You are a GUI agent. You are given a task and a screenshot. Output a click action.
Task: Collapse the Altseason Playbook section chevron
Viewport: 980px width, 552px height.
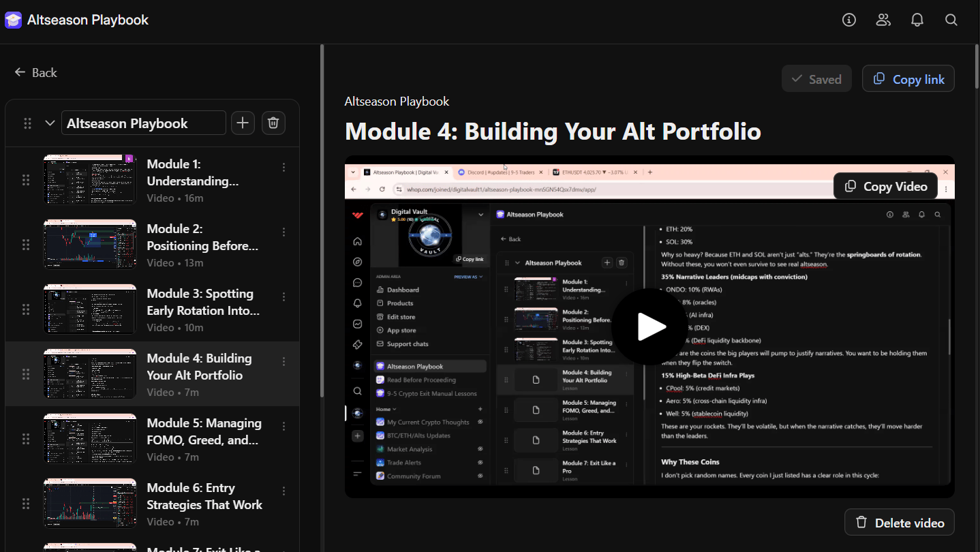50,123
